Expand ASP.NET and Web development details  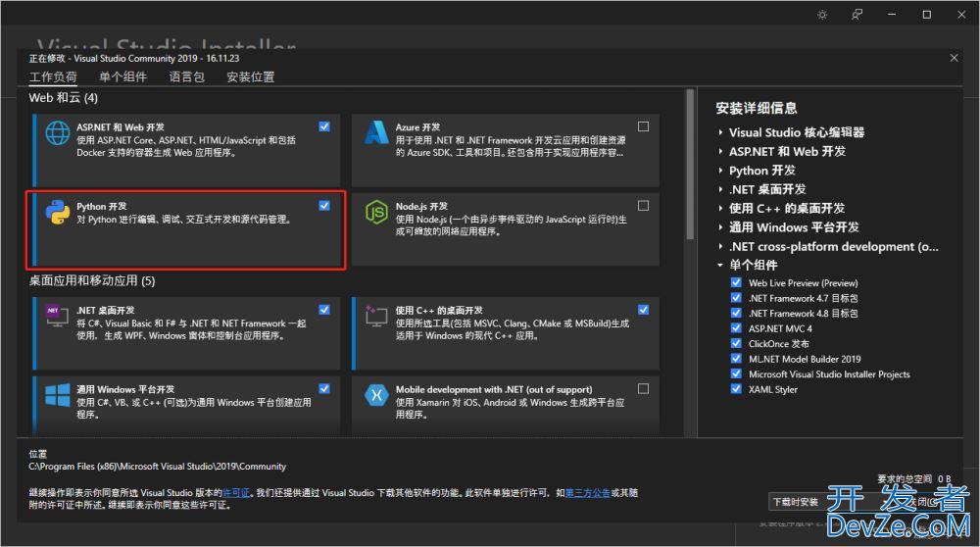[720, 151]
